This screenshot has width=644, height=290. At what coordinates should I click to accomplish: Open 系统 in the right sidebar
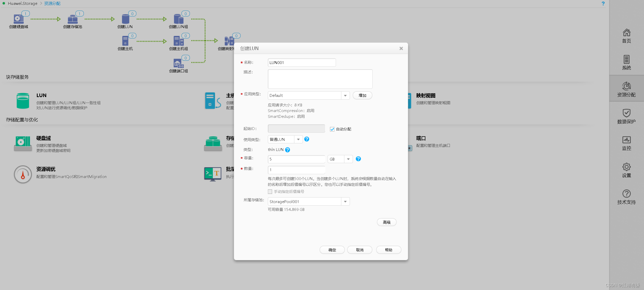tap(627, 63)
